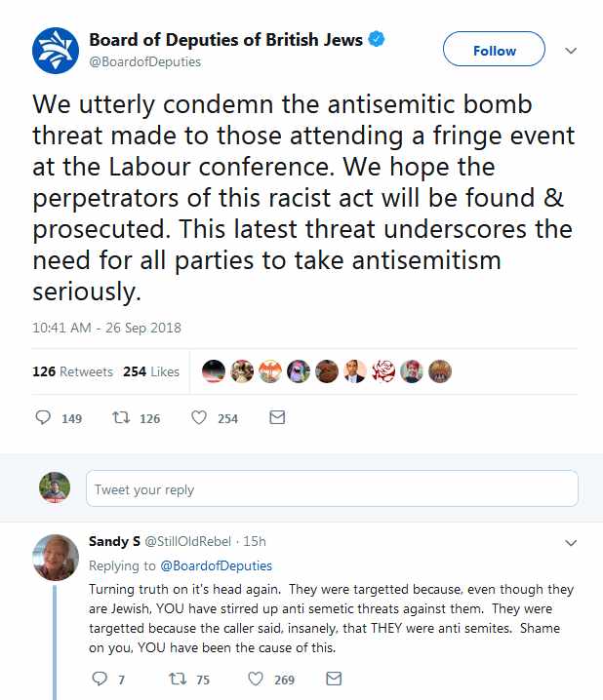Screen dimensions: 603x700
Task: Reply to Sandy S's comment
Action: tap(98, 679)
